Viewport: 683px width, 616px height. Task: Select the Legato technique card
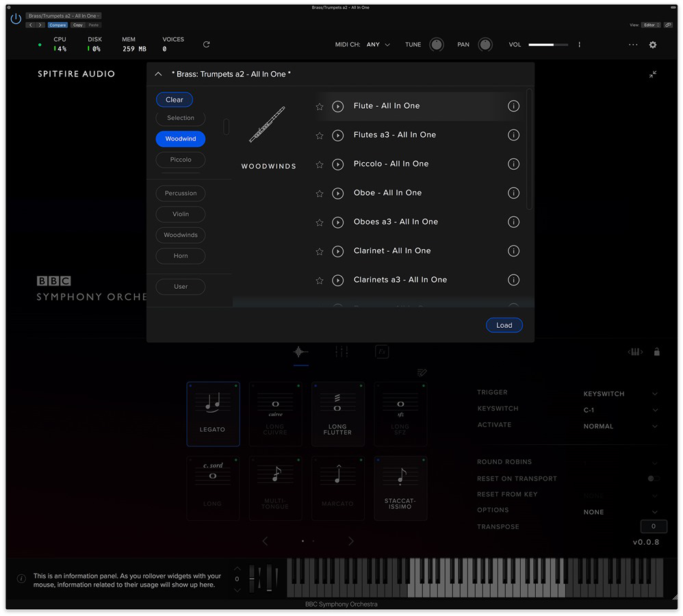tap(213, 414)
